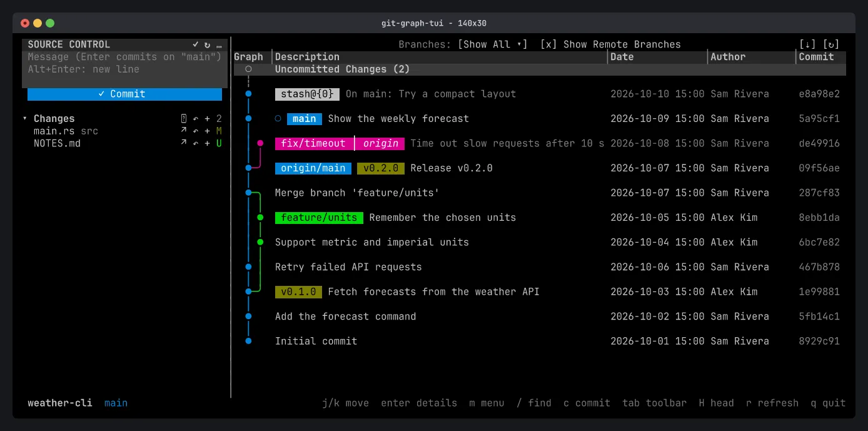Stage NOTES.md with its plus icon
The width and height of the screenshot is (868, 431).
tap(207, 143)
